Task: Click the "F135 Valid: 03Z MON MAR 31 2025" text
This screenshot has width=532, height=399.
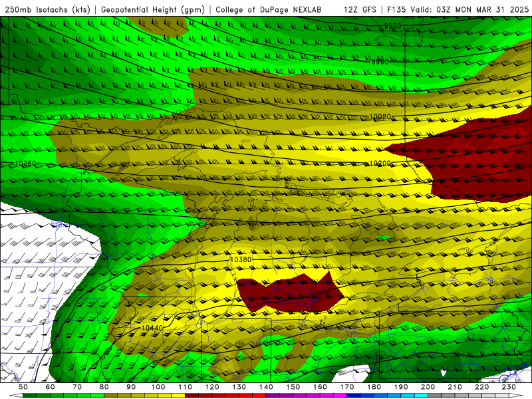Action: 458,10
